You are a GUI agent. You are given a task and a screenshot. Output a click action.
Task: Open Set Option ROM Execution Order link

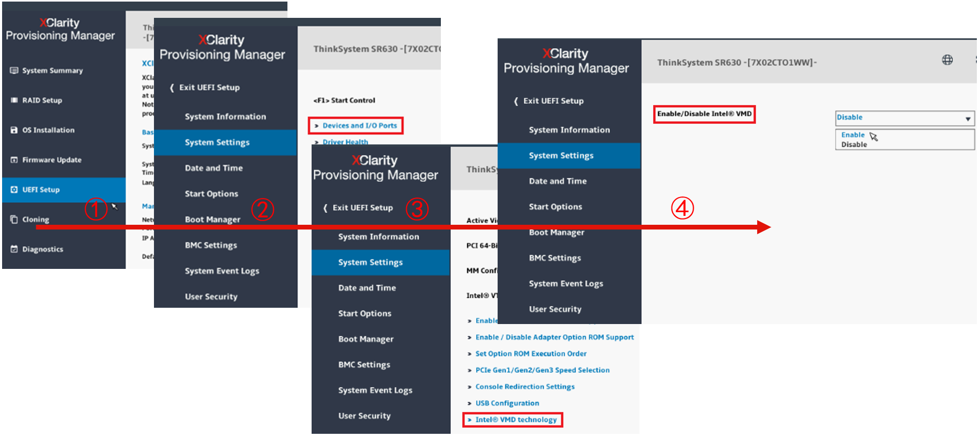[x=531, y=354]
